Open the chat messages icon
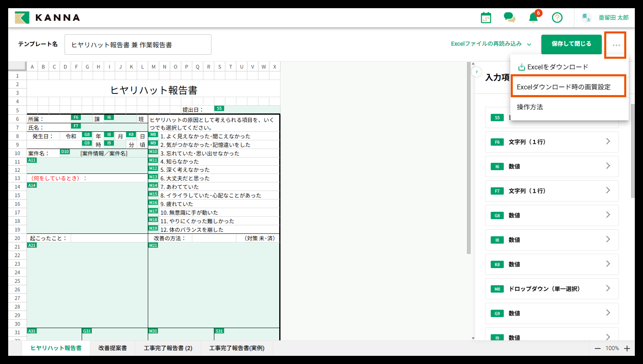Screen dimensions: 643x364 (x=509, y=18)
